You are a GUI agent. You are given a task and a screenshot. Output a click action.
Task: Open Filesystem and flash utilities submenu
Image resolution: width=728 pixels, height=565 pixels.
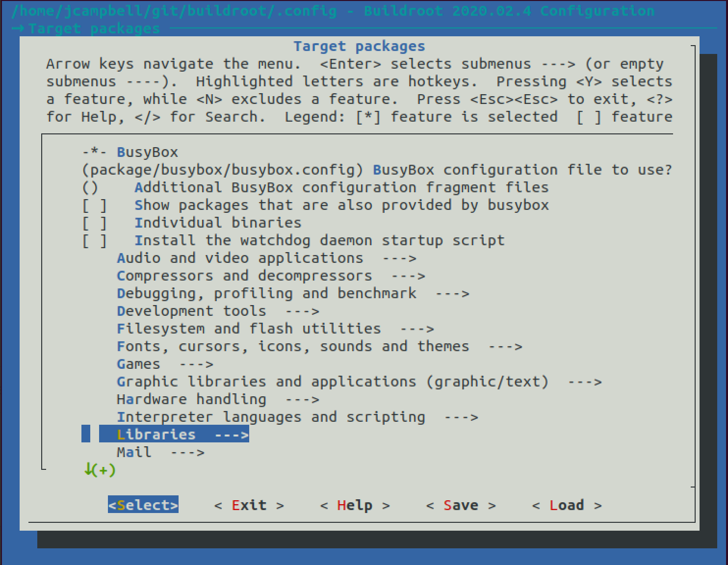[x=275, y=329]
